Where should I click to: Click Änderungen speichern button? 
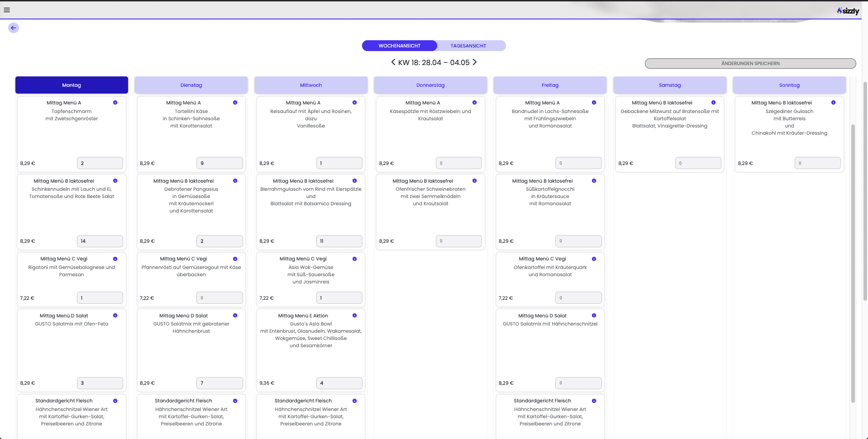click(x=750, y=63)
